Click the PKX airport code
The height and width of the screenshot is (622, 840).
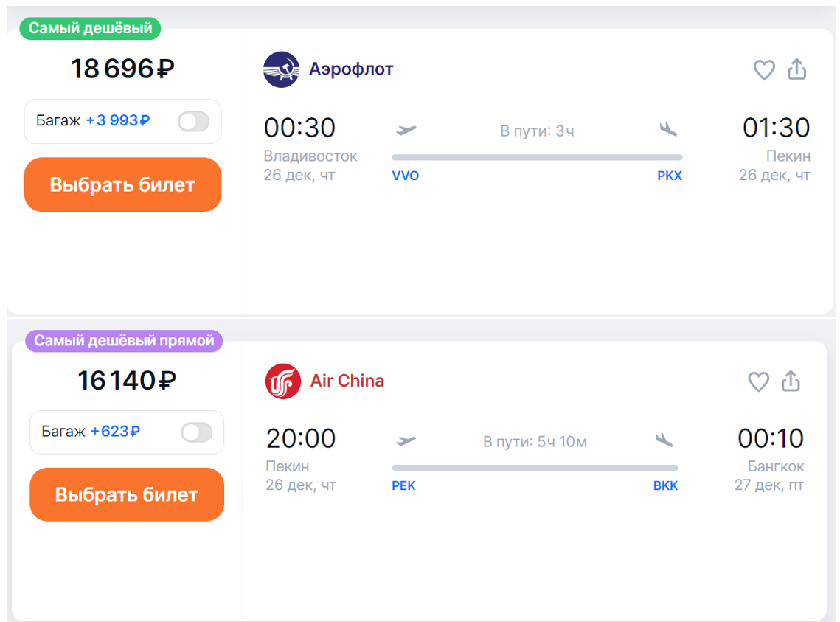(670, 176)
